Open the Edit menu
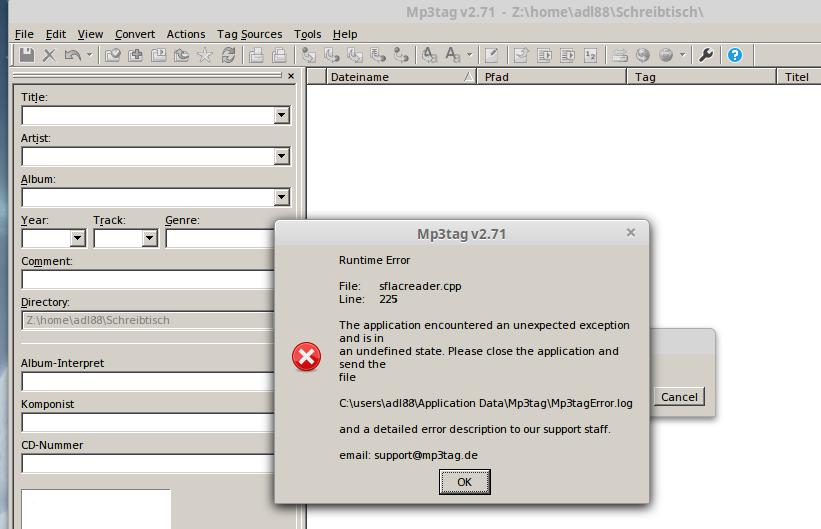This screenshot has height=529, width=821. click(56, 34)
